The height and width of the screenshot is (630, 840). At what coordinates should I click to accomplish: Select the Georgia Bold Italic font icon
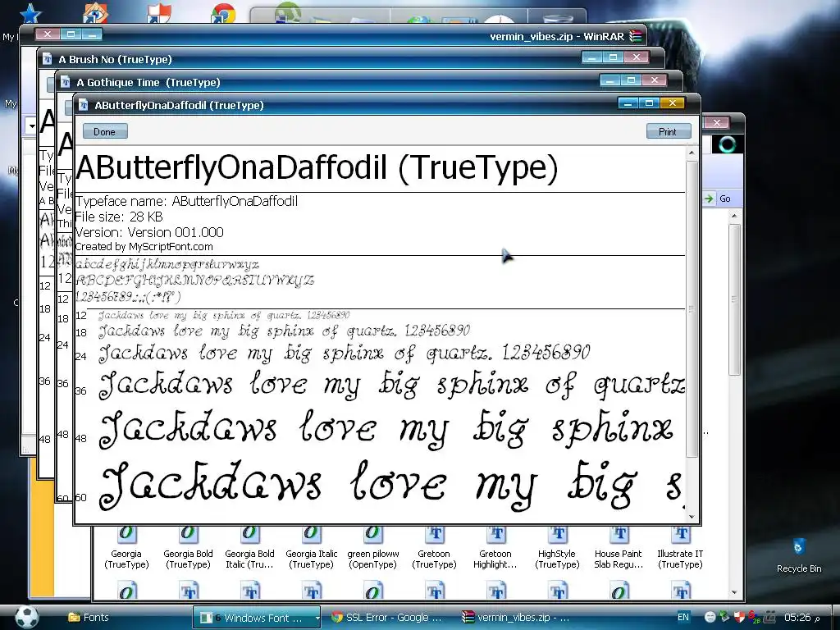click(x=249, y=548)
